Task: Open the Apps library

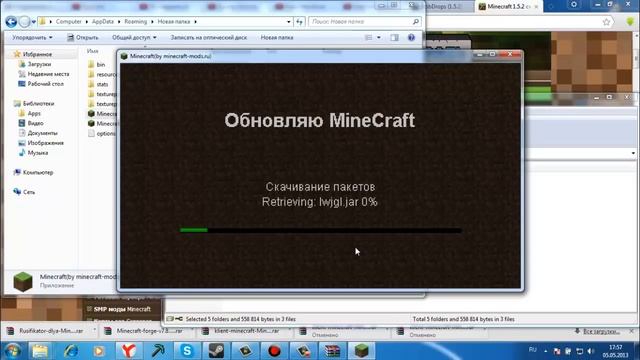Action: (34, 113)
